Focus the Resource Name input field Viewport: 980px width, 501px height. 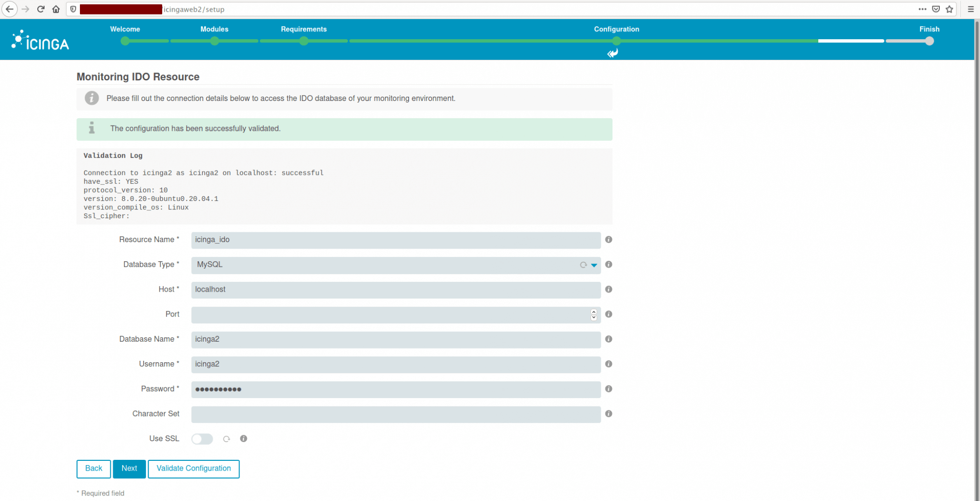click(x=396, y=240)
